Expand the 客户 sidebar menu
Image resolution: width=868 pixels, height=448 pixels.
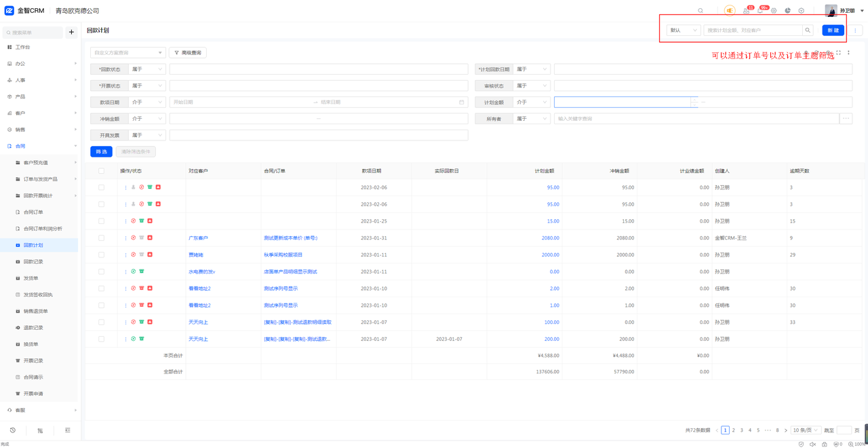39,113
